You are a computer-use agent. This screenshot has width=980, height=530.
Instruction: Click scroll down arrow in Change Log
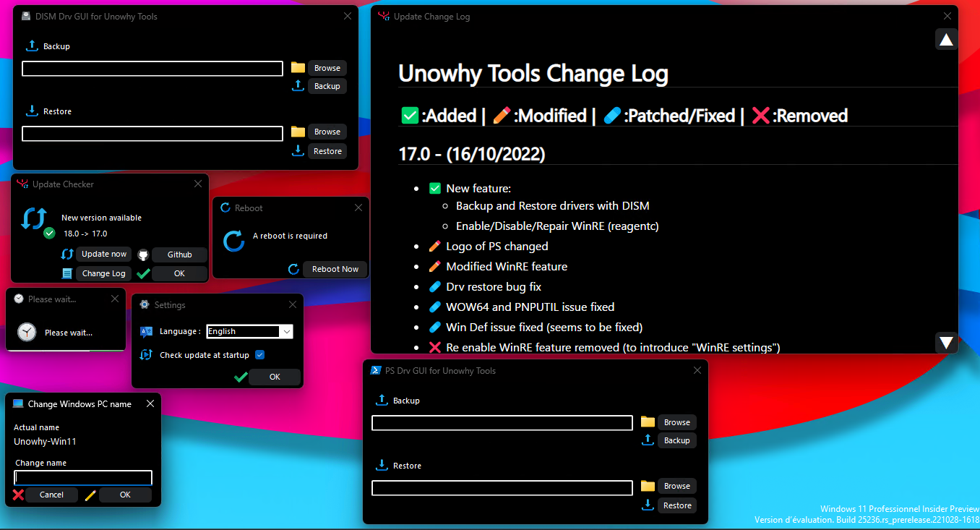946,342
